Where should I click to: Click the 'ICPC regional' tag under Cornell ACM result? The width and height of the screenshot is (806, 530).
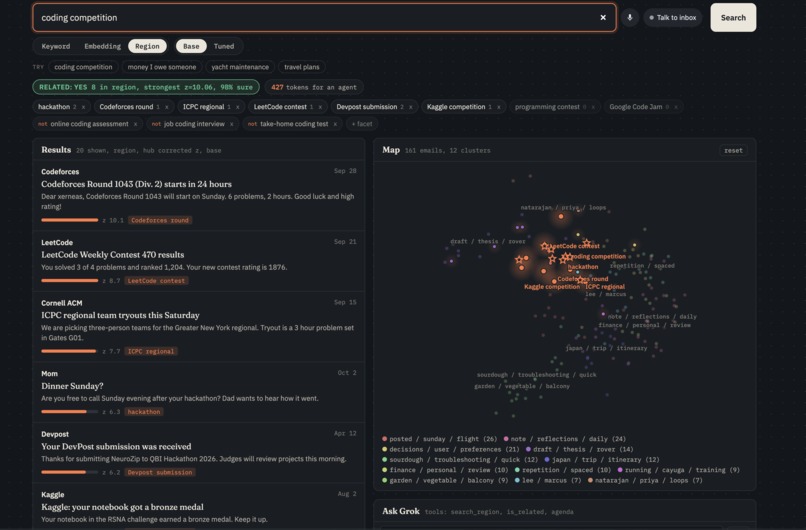(151, 352)
